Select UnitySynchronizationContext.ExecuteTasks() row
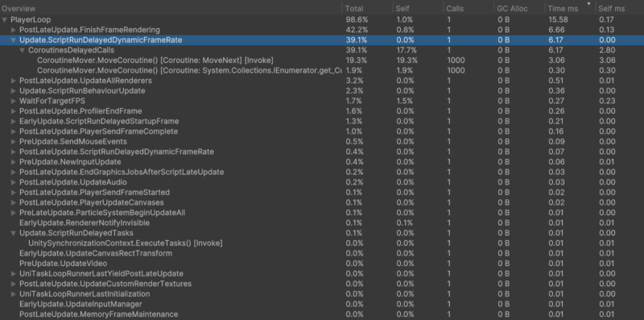This screenshot has width=644, height=320. pos(322,243)
